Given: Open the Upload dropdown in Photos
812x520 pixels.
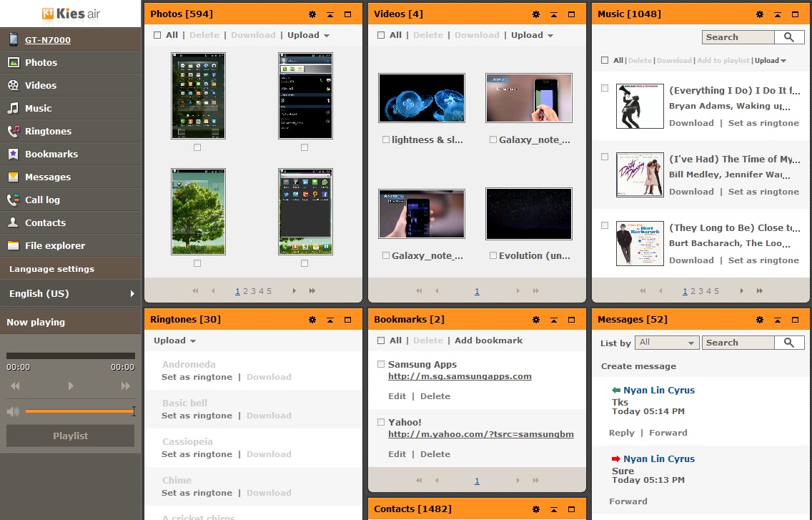Looking at the screenshot, I should (x=309, y=35).
